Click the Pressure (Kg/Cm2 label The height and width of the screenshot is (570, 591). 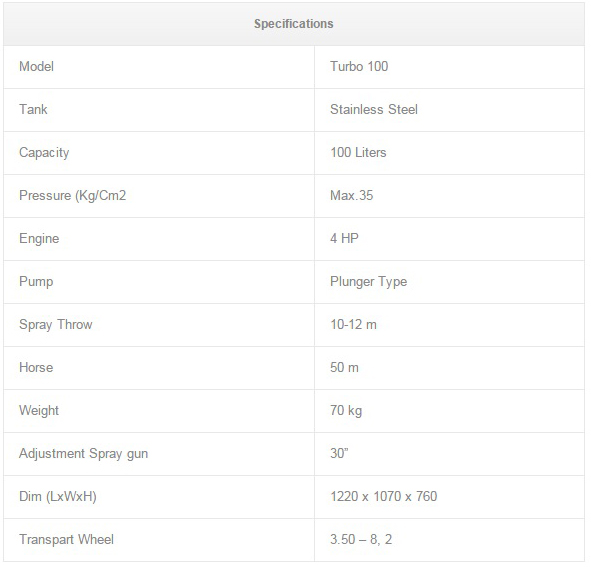click(x=73, y=196)
